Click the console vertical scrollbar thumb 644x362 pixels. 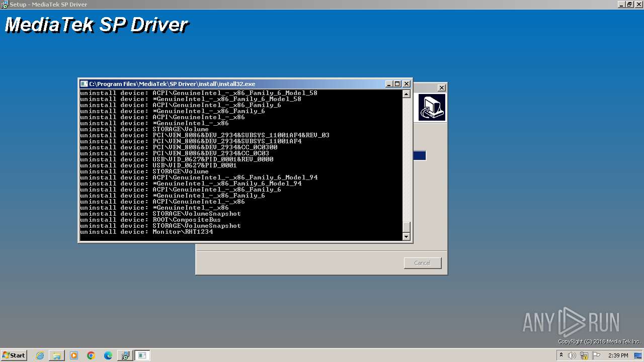[x=407, y=227]
